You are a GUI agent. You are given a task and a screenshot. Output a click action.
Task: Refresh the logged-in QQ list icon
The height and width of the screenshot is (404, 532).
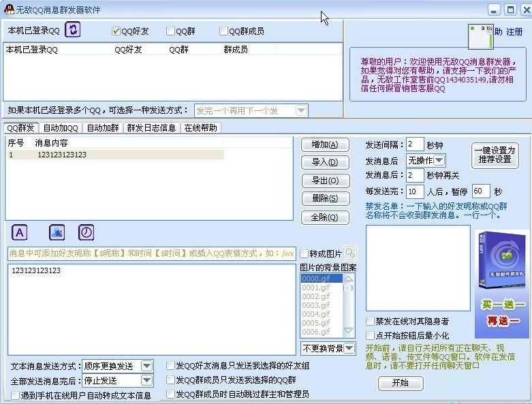(x=73, y=29)
